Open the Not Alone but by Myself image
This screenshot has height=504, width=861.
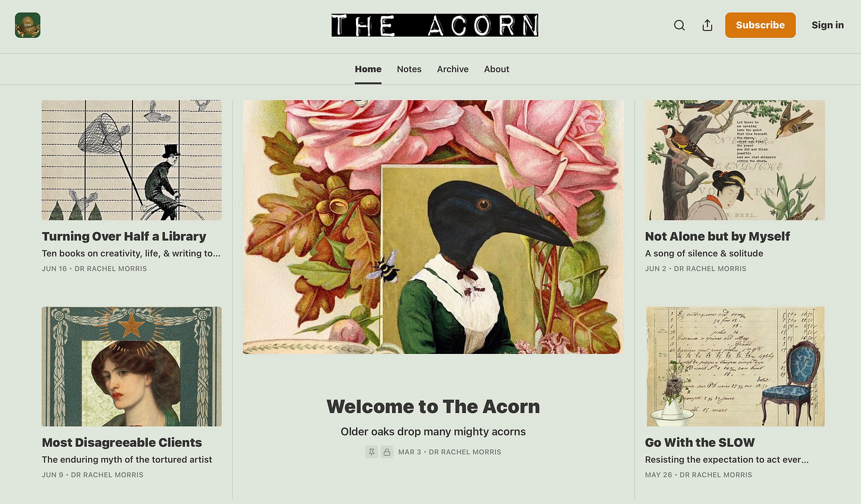(735, 160)
